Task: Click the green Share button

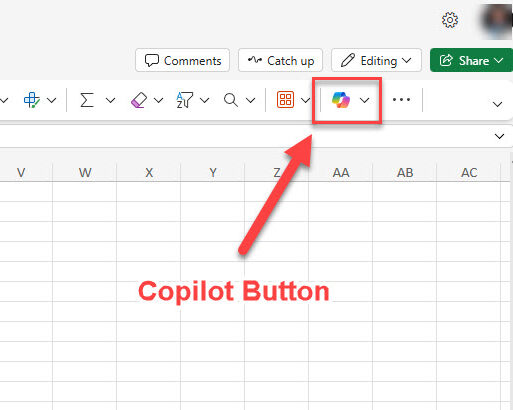Action: [x=471, y=60]
